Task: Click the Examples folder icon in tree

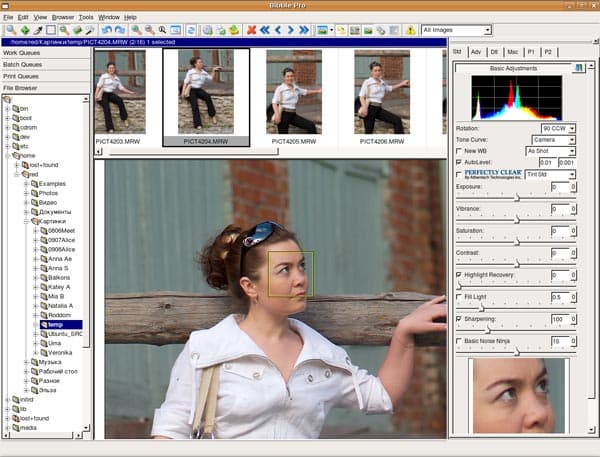Action: click(x=32, y=184)
